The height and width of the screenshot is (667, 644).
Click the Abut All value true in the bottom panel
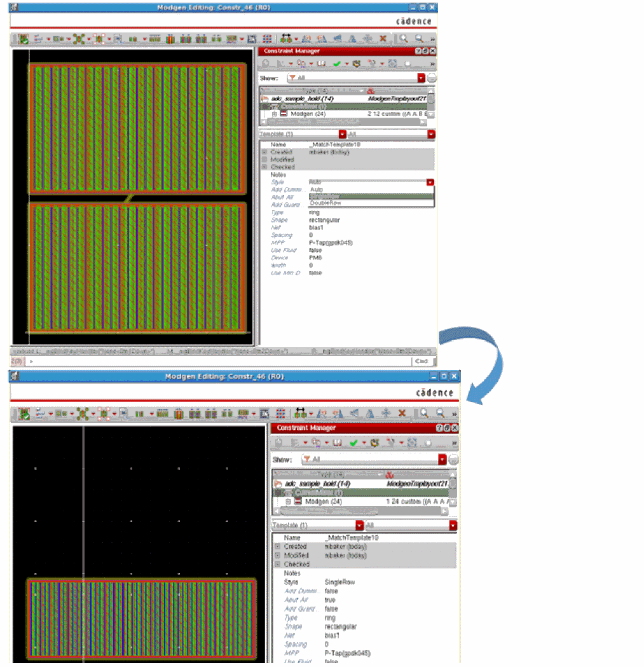330,600
